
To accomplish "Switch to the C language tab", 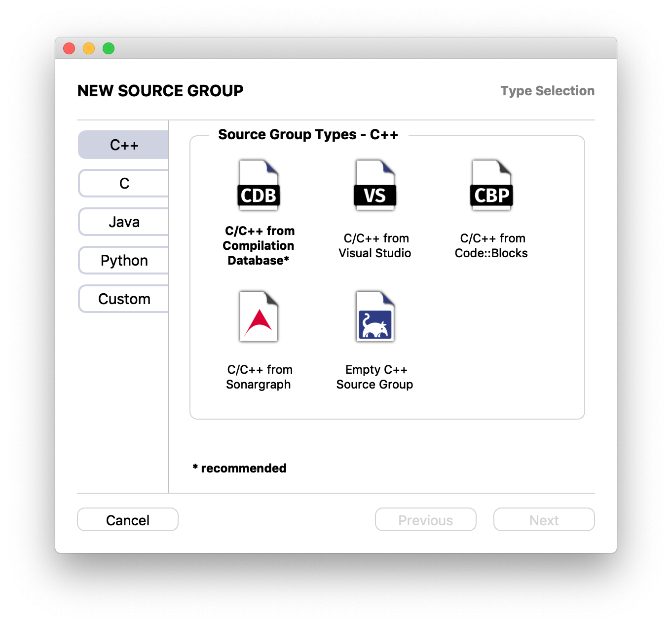I will (x=123, y=183).
